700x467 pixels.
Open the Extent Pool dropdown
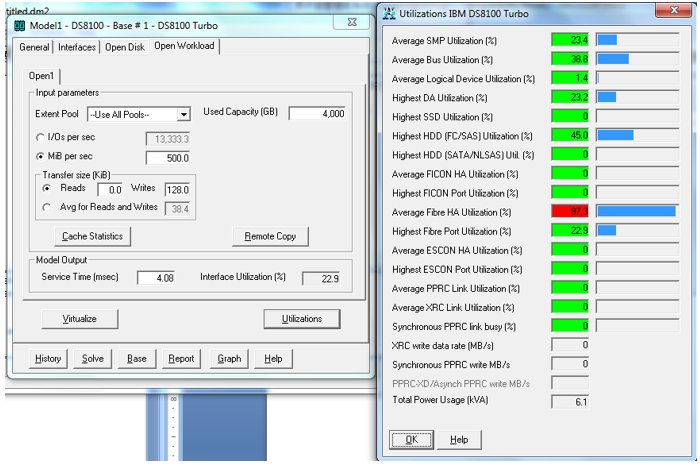pos(183,115)
